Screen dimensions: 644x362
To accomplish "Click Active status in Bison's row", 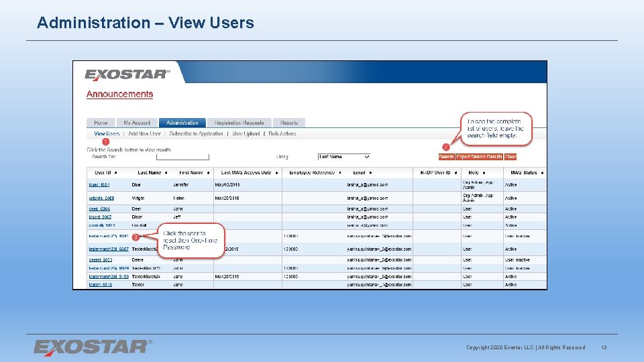I will [511, 217].
